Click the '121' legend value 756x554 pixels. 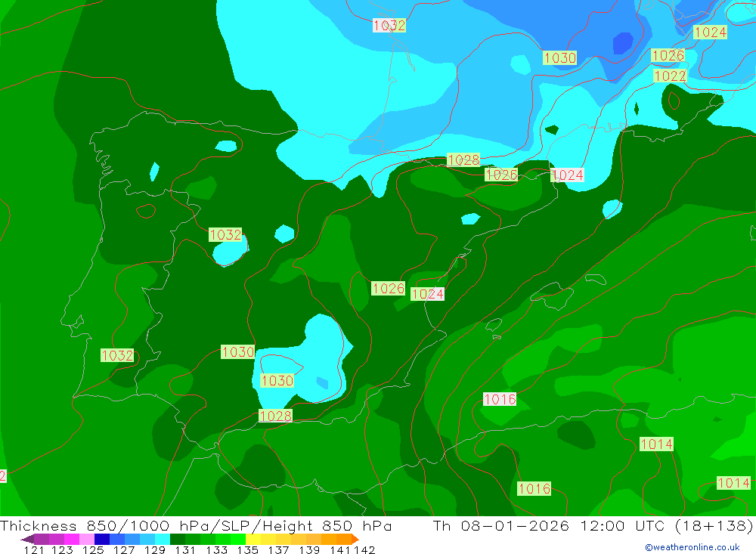point(34,550)
